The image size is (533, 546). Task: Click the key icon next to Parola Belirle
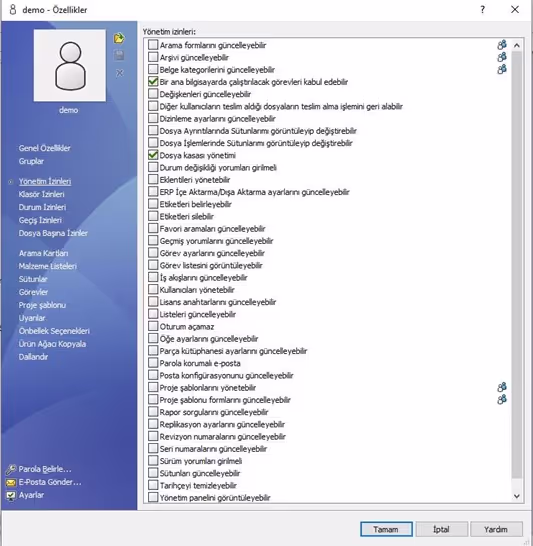11,469
